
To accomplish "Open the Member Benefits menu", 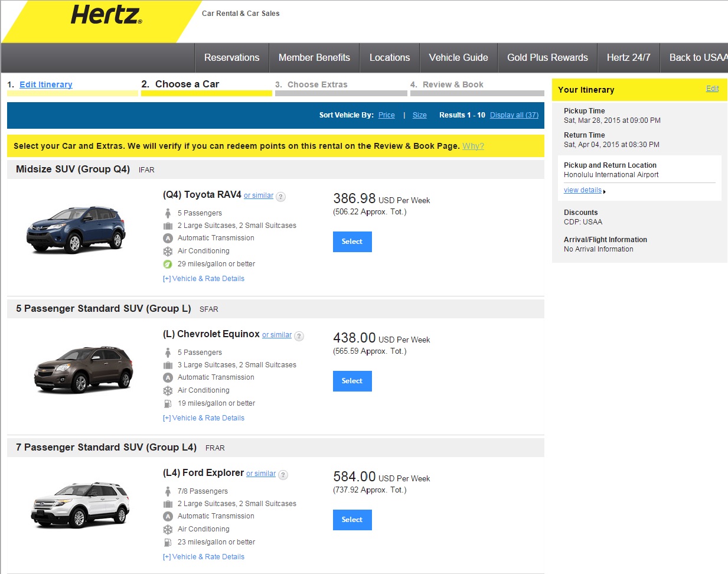I will 314,58.
